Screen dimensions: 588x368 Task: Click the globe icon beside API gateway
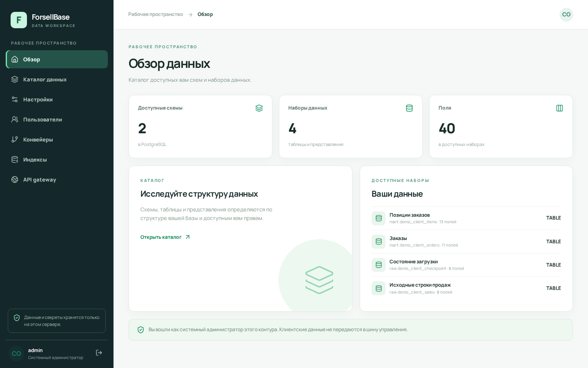tap(15, 180)
